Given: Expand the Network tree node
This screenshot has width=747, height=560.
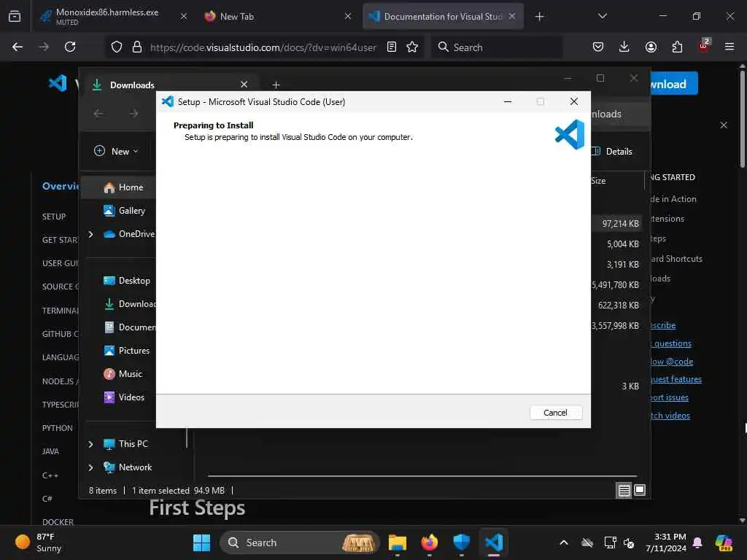Looking at the screenshot, I should click(90, 467).
